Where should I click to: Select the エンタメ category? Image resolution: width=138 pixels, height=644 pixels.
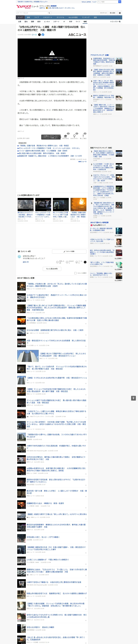pyautogui.click(x=47, y=21)
